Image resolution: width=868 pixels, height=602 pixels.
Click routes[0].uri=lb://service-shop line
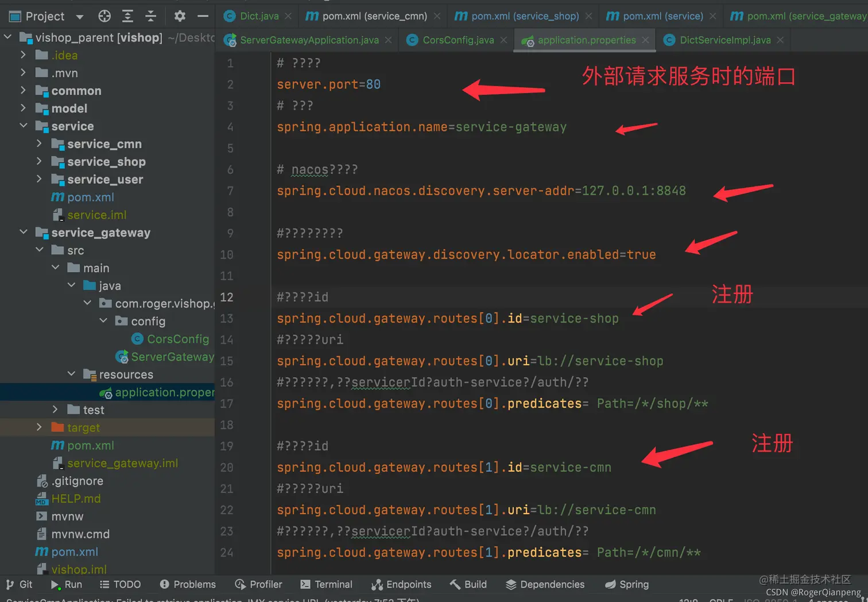pyautogui.click(x=470, y=361)
